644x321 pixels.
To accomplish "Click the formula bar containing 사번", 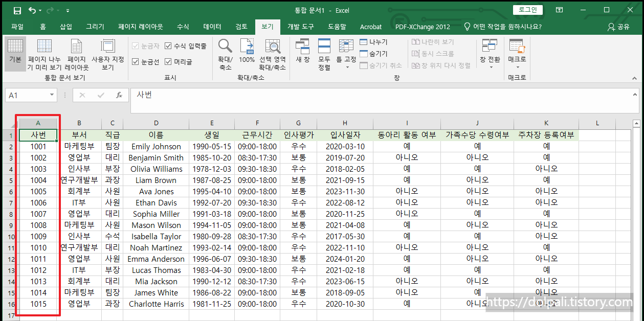I will (380, 100).
